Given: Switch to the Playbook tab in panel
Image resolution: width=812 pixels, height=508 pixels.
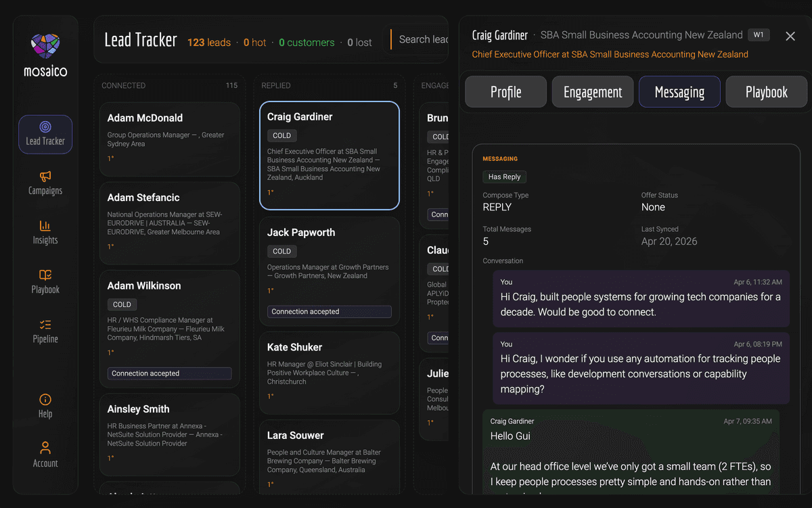Looking at the screenshot, I should [767, 92].
